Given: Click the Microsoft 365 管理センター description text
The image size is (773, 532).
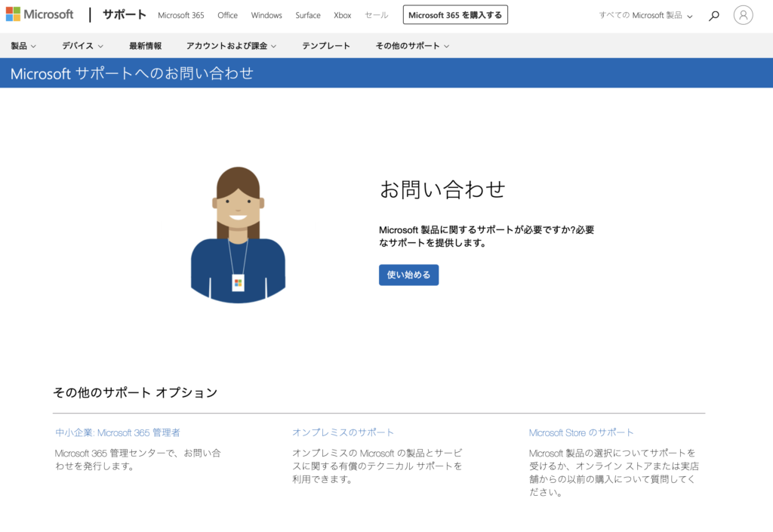Looking at the screenshot, I should 138,460.
